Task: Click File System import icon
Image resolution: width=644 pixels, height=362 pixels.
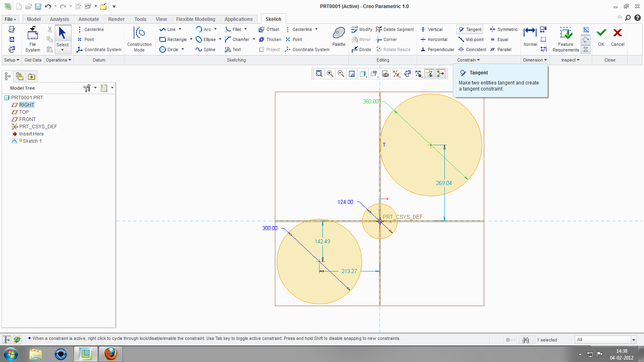Action: 33,39
